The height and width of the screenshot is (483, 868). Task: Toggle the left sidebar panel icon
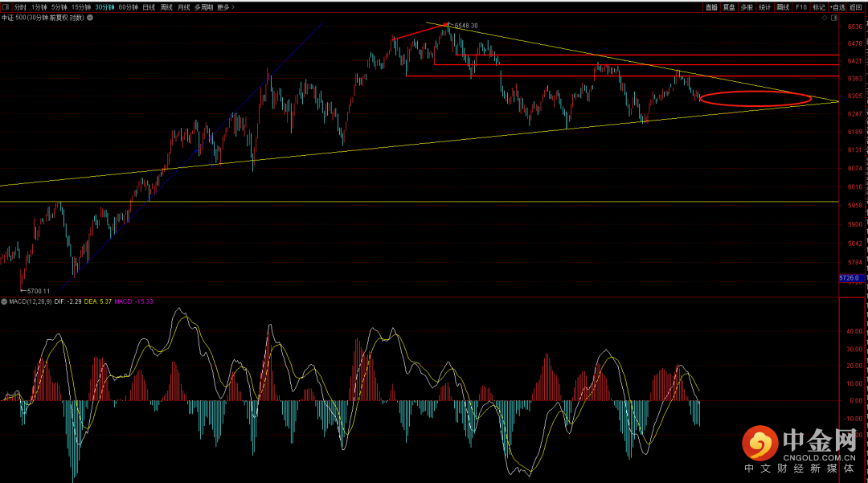pos(5,7)
